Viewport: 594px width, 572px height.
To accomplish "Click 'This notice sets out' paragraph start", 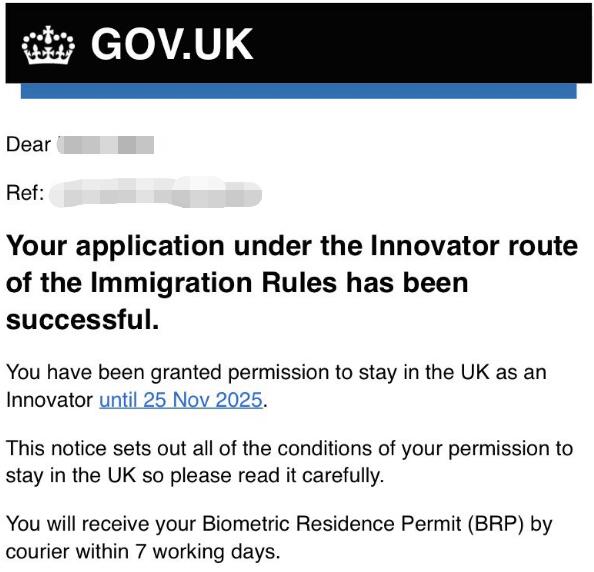I will [x=96, y=449].
